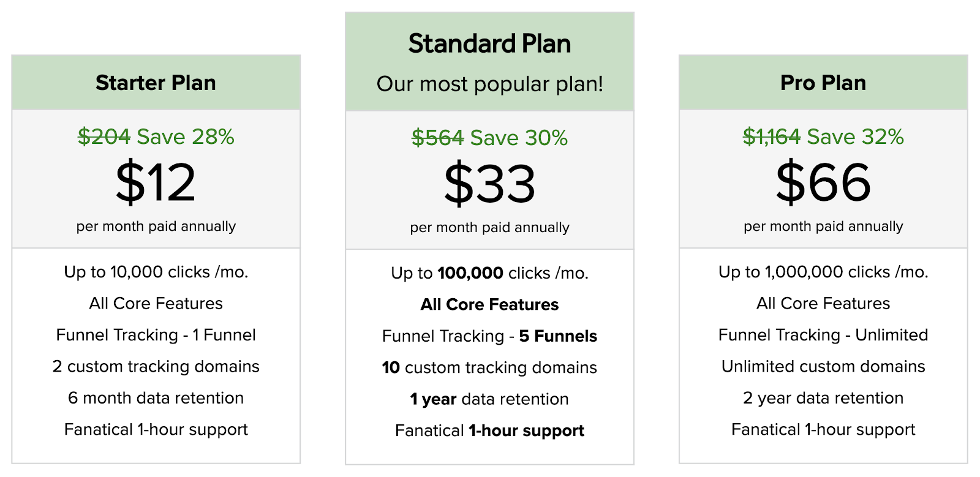
Task: Select the $12 Starter price
Action: (x=156, y=182)
